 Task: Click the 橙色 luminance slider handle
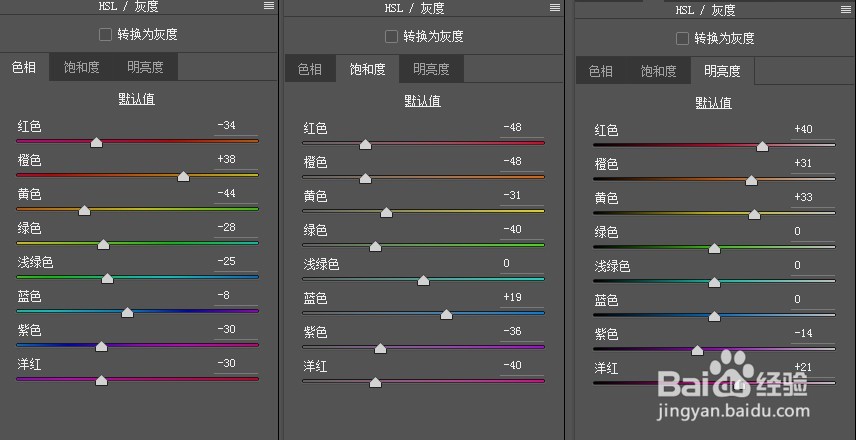coord(751,180)
